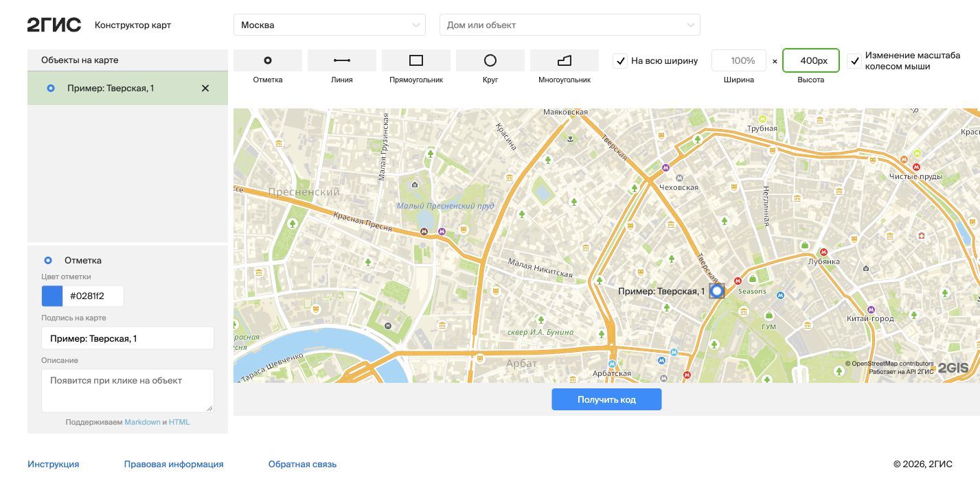Uncheck the На всю ширину checkbox

620,60
